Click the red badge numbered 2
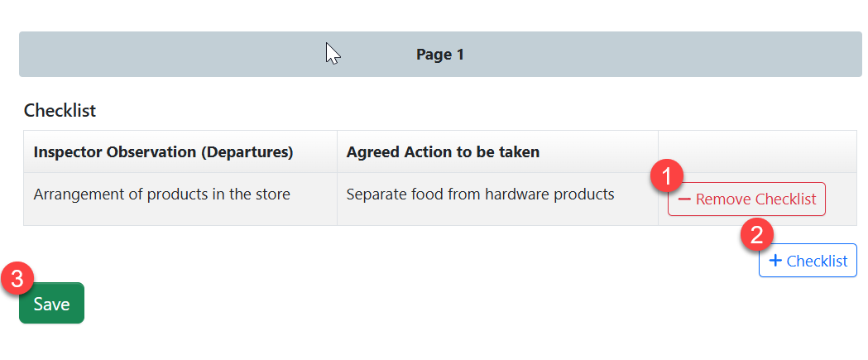The image size is (868, 360). click(x=756, y=235)
